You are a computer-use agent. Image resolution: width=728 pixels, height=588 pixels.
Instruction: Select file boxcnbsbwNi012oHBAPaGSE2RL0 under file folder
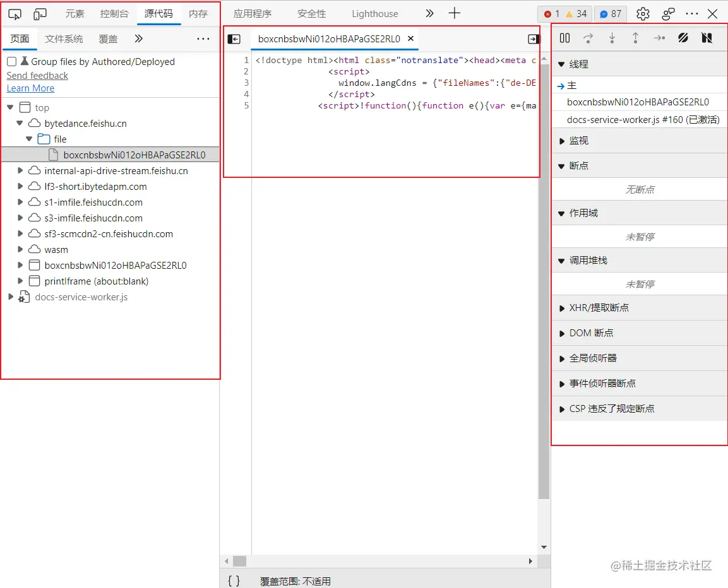pos(110,155)
